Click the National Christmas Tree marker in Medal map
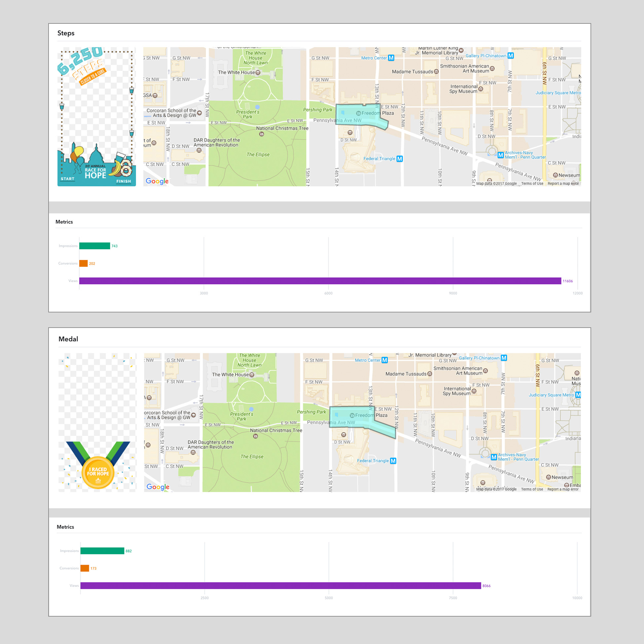This screenshot has height=644, width=644. point(255,436)
